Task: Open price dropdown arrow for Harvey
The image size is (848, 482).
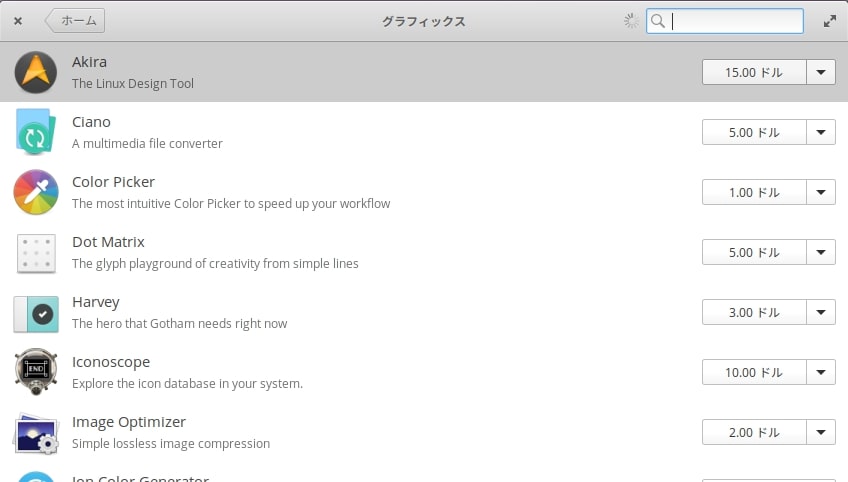Action: (821, 312)
